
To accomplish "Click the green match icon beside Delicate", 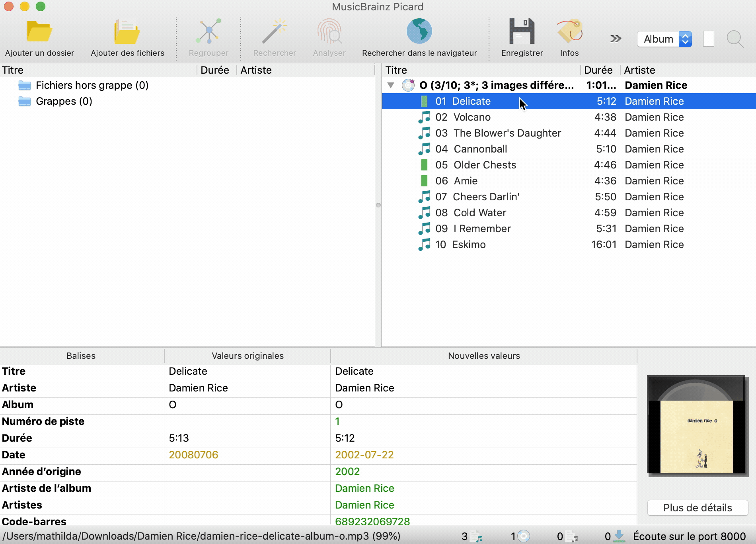I will click(x=424, y=101).
